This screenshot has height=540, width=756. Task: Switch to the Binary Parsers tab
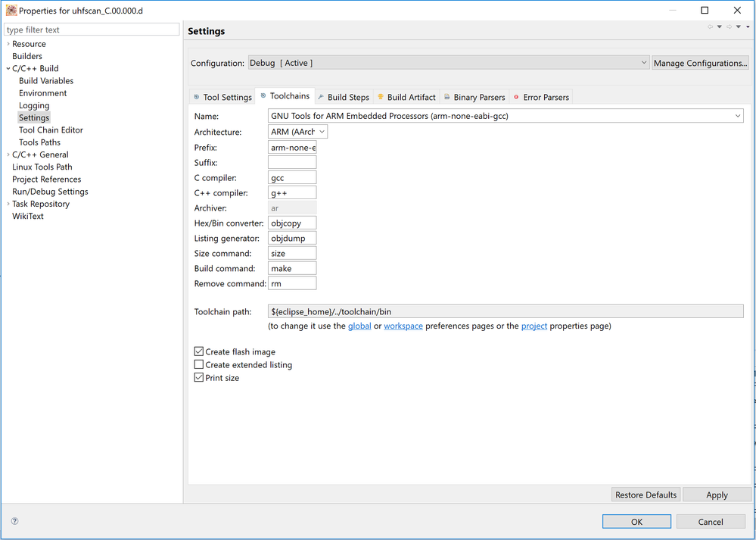click(478, 97)
